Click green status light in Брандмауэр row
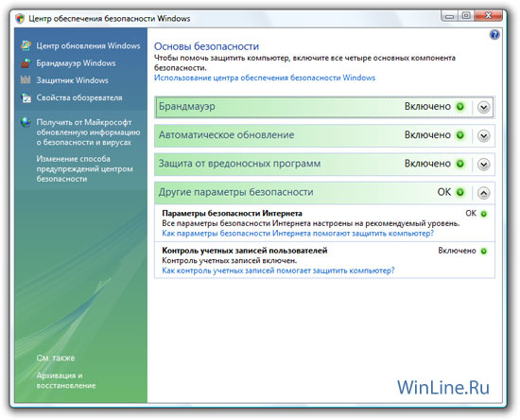The width and height of the screenshot is (520, 420). point(460,107)
